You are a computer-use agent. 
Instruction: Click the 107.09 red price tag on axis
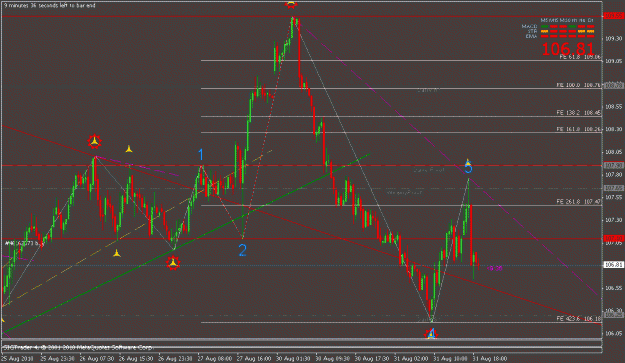pos(614,239)
